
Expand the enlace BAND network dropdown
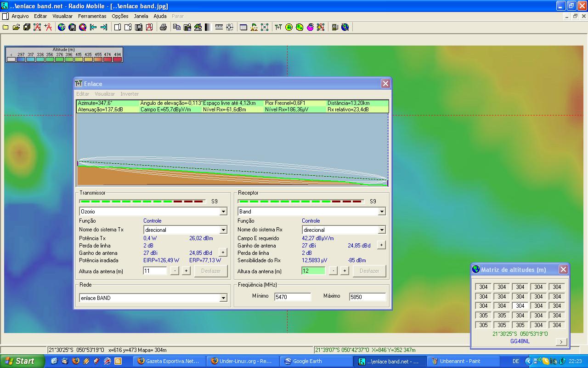[x=223, y=298]
